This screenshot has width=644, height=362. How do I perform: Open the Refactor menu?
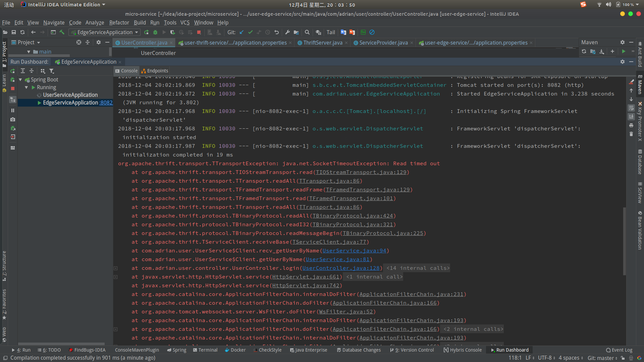[x=119, y=22]
